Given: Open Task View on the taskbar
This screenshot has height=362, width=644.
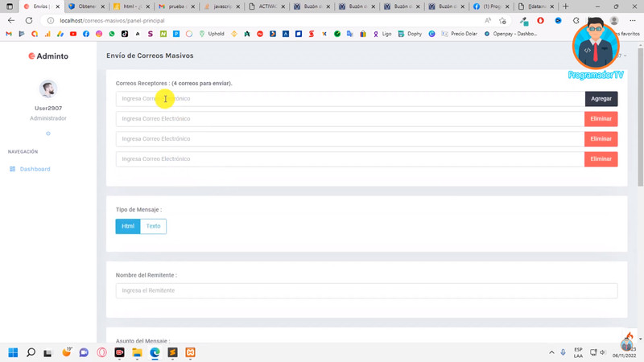Looking at the screenshot, I should pos(48,352).
